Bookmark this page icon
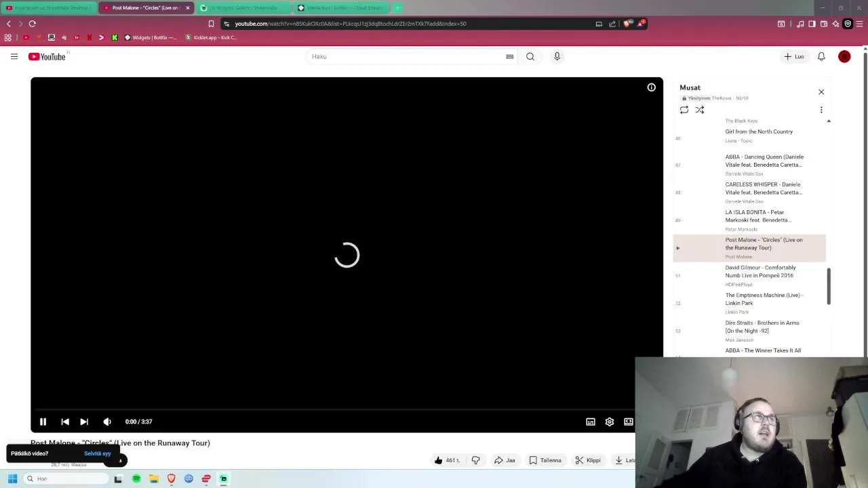Screen dimensions: 868x488 point(211,24)
